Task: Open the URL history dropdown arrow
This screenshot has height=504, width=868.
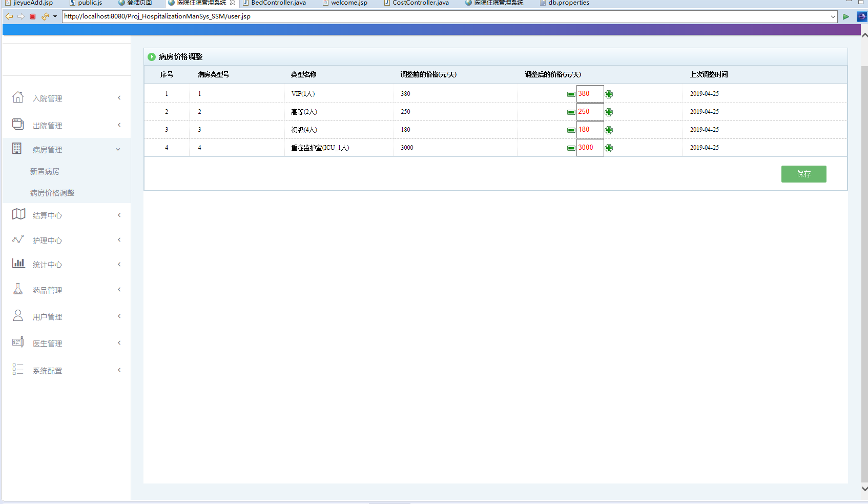Action: coord(833,16)
